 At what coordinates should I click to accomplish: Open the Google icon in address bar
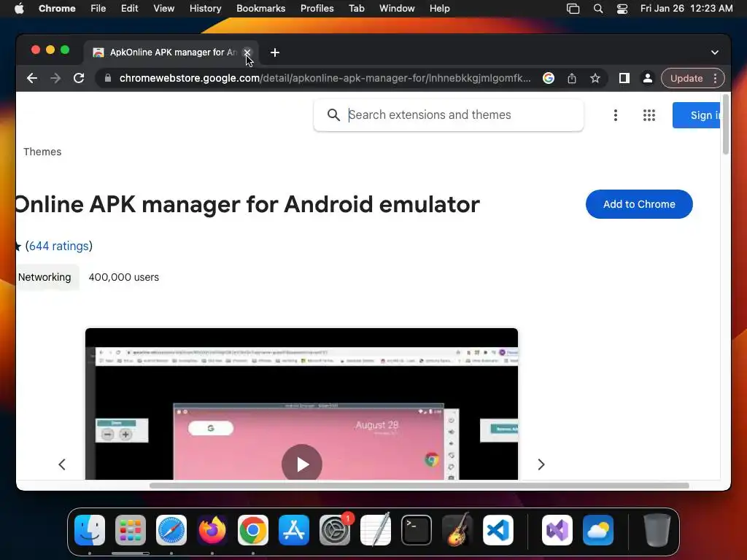pyautogui.click(x=549, y=78)
